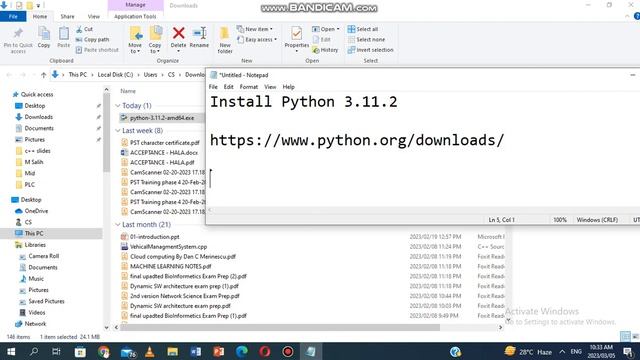Select 01-introduction.ppt file
640x360 pixels.
[x=154, y=237]
